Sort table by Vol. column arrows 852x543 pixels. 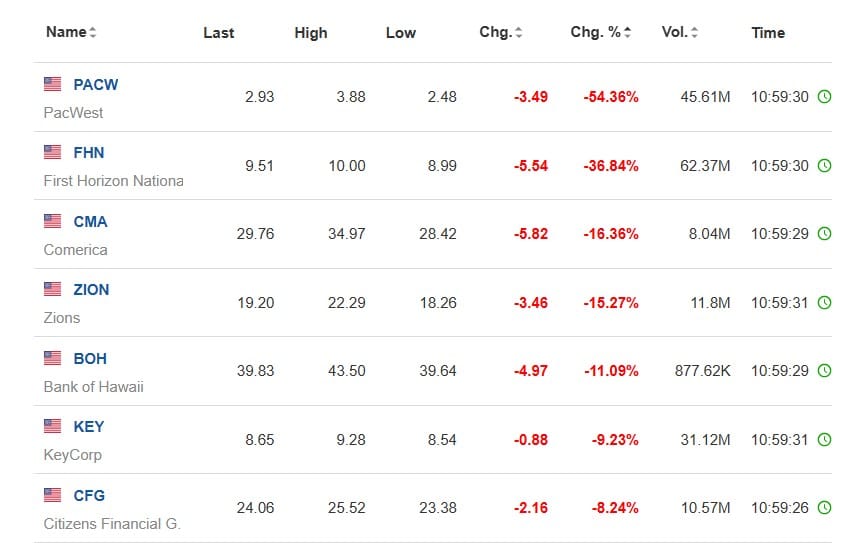694,32
